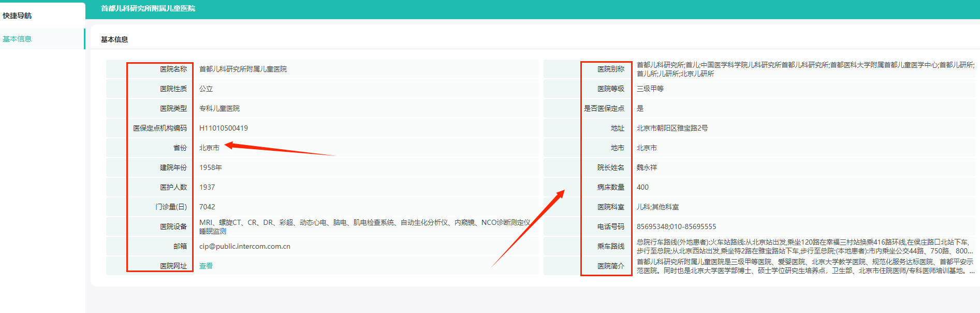Screen dimensions: 980x313
Task: Click the 建院年份 label
Action: point(173,167)
